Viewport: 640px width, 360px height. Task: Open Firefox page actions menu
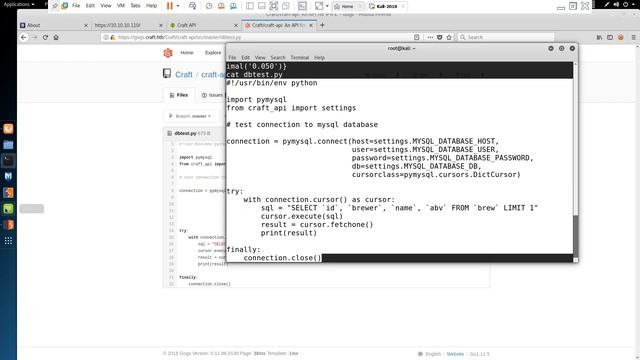[430, 37]
